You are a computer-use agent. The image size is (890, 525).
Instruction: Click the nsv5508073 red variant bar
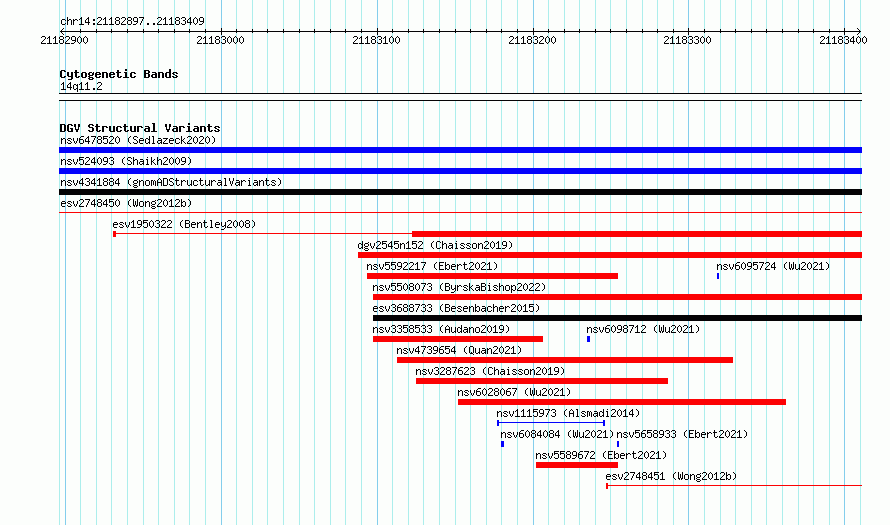point(617,297)
